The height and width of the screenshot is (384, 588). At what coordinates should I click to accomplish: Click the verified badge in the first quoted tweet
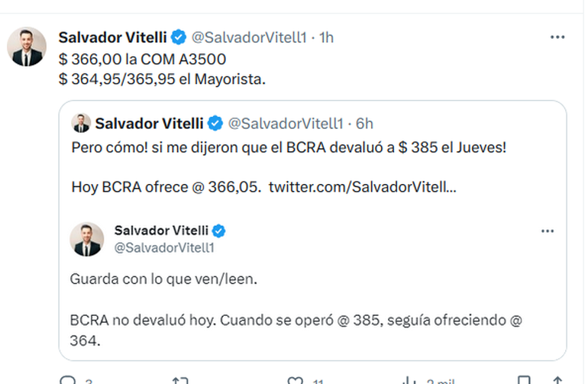coord(215,123)
